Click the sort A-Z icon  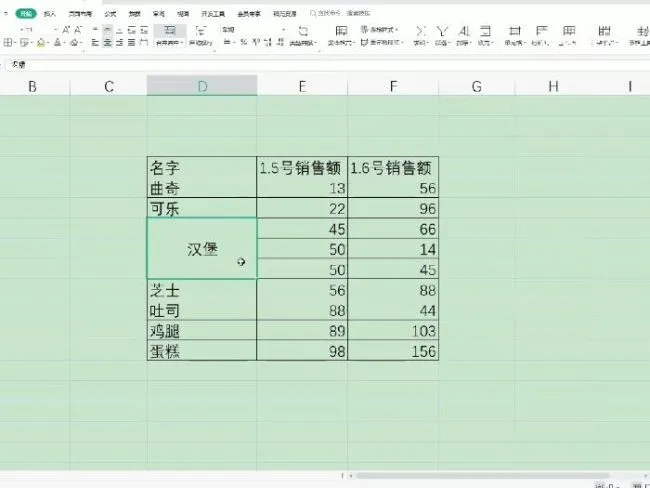click(x=464, y=31)
